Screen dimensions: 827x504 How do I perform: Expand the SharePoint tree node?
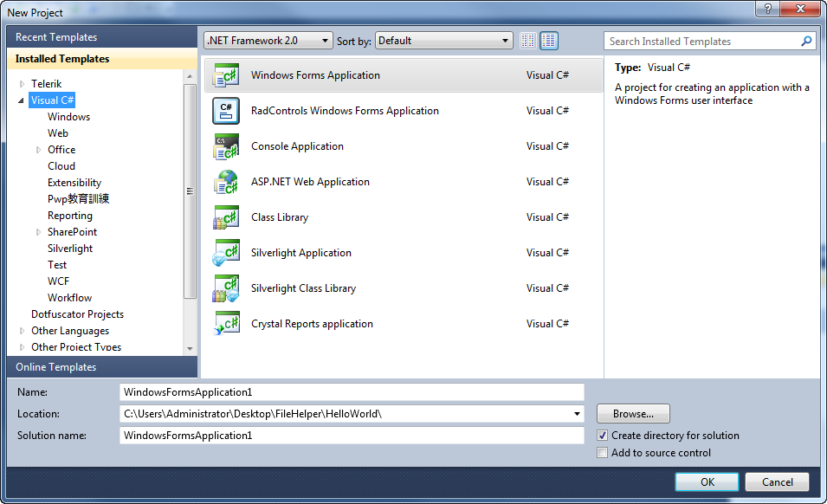tap(38, 232)
